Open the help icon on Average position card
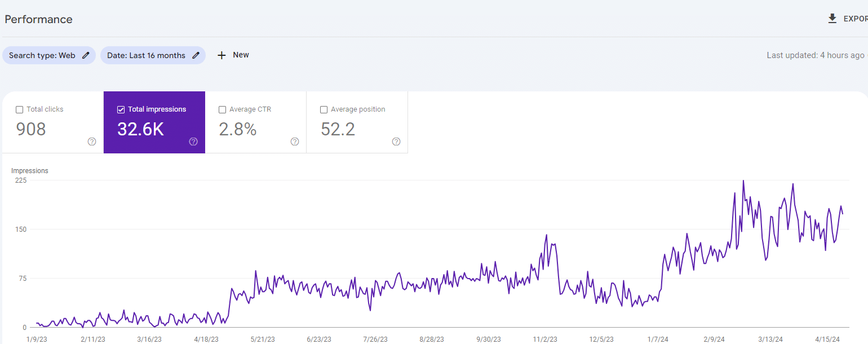Image resolution: width=868 pixels, height=344 pixels. (x=396, y=142)
